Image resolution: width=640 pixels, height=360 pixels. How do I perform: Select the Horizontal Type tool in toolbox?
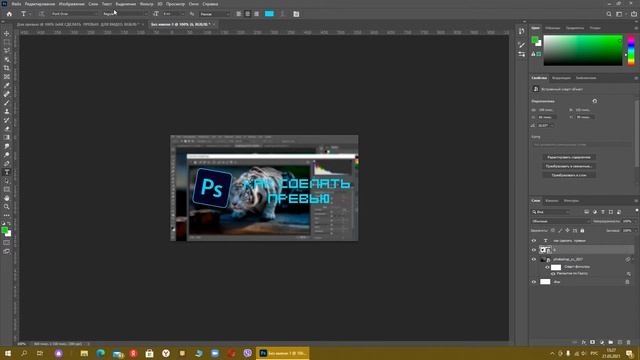[x=7, y=172]
